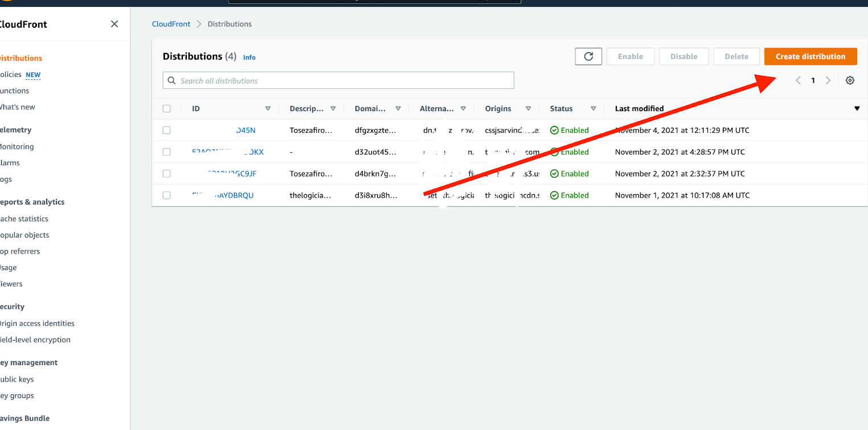Click Enabled status icon for D45N row

pyautogui.click(x=554, y=130)
